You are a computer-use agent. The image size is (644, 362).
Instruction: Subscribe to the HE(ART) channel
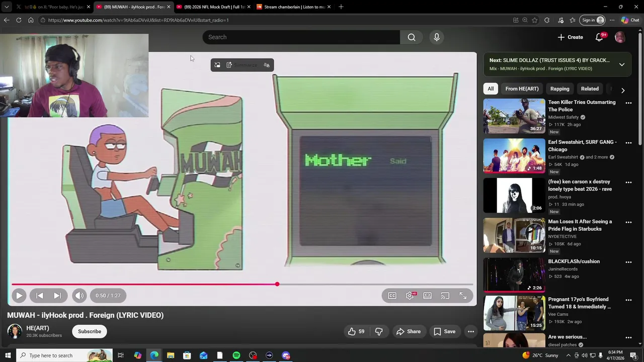coord(90,331)
